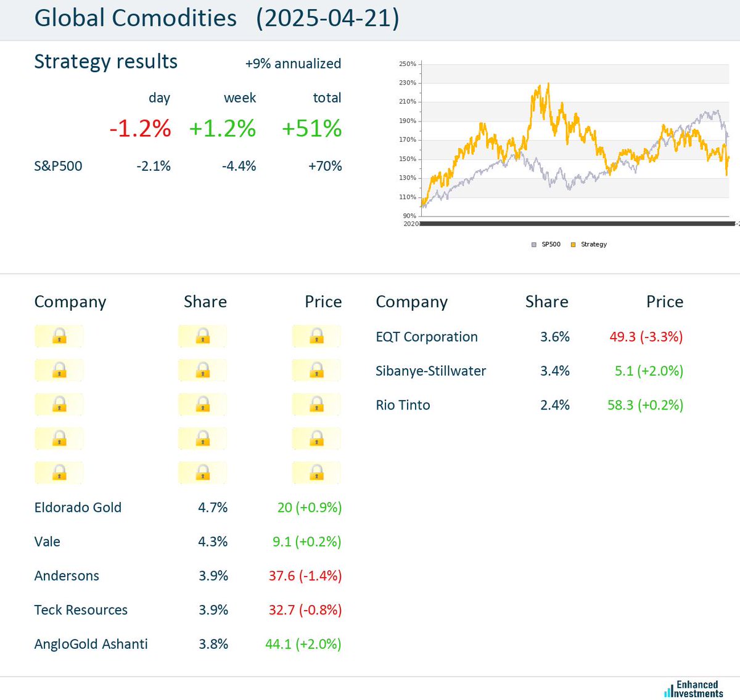This screenshot has height=700, width=740.
Task: Click the S&P500 total value +70%
Action: coord(325,166)
